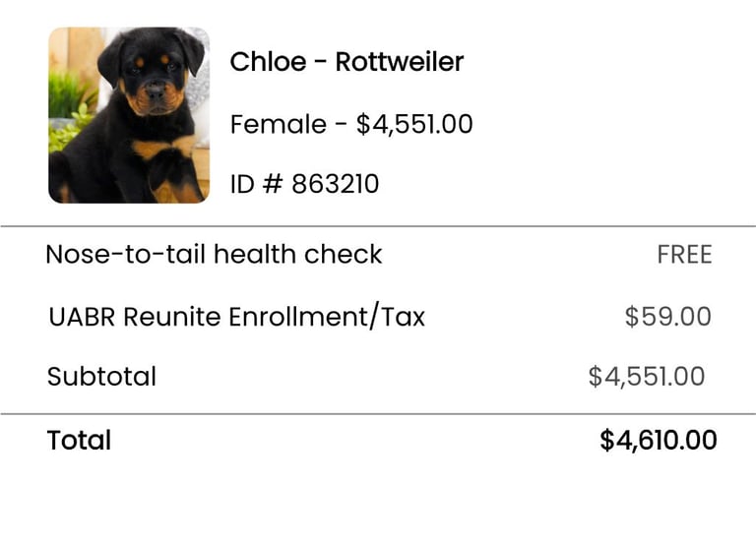Select the Chloe - Rottweiler title

(346, 62)
